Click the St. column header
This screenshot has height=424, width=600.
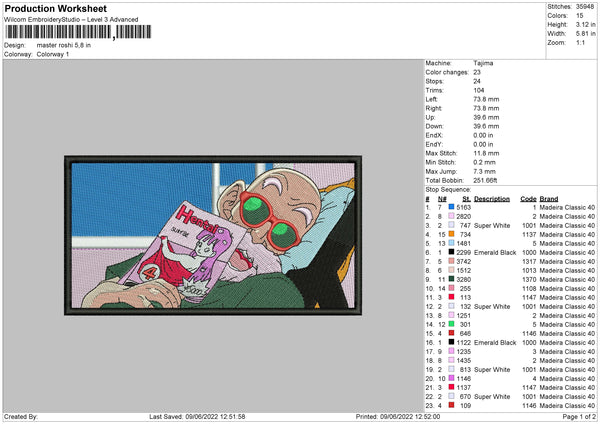coord(465,198)
